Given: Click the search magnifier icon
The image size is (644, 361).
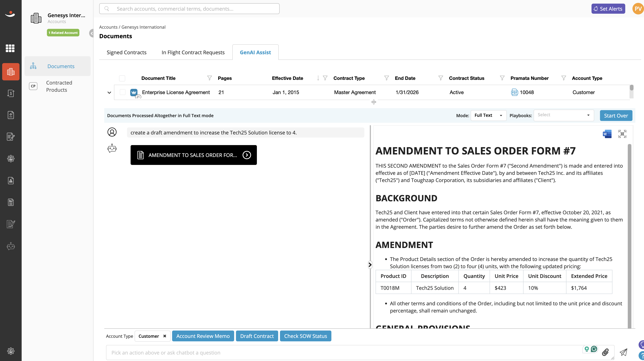Looking at the screenshot, I should coord(107,9).
